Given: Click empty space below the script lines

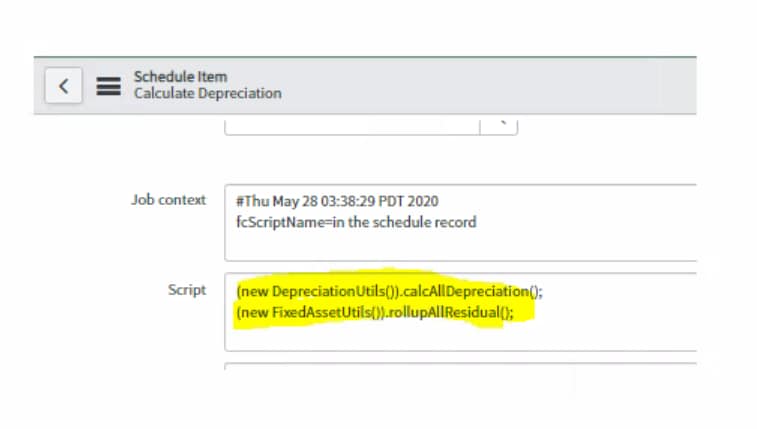Looking at the screenshot, I should (461, 336).
